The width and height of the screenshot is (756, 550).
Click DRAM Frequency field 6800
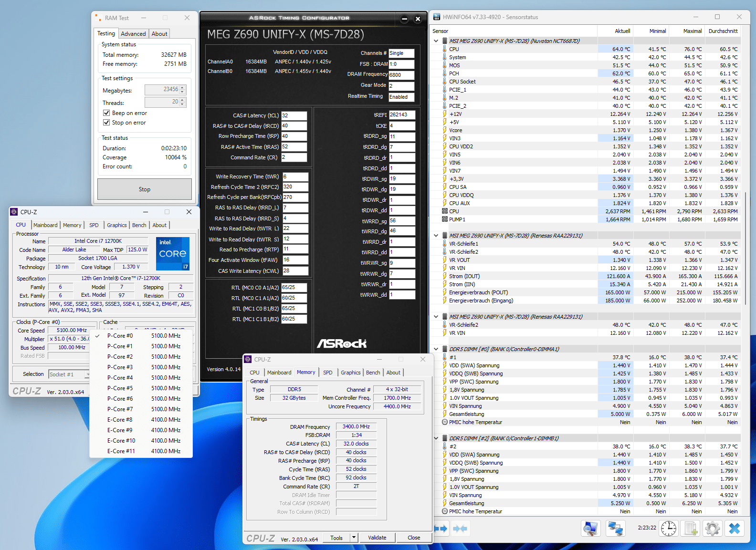pos(401,75)
